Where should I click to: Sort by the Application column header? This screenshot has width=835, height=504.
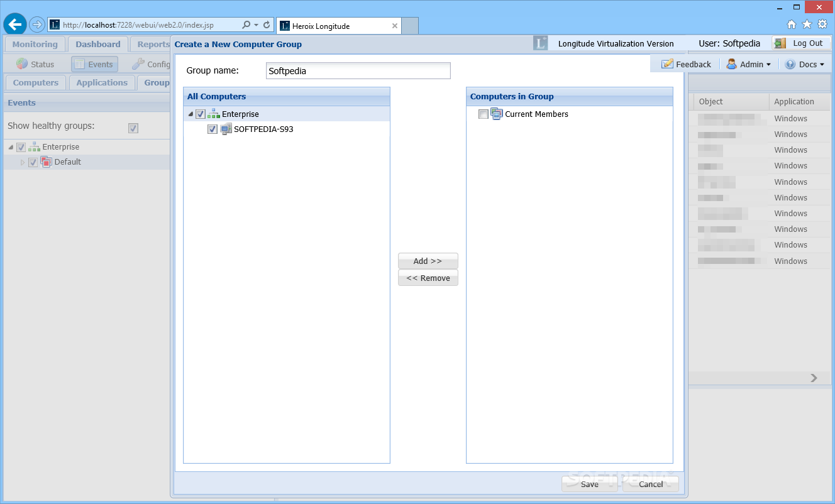800,102
